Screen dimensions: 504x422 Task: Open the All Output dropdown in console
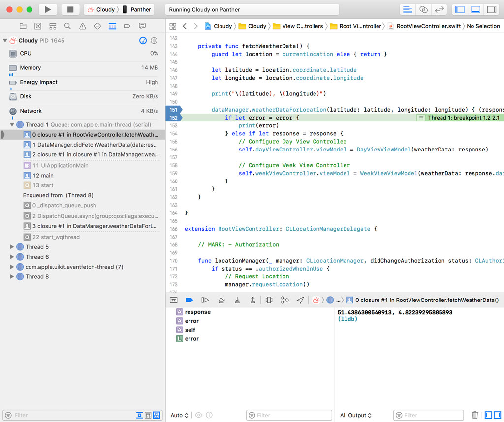pyautogui.click(x=355, y=415)
